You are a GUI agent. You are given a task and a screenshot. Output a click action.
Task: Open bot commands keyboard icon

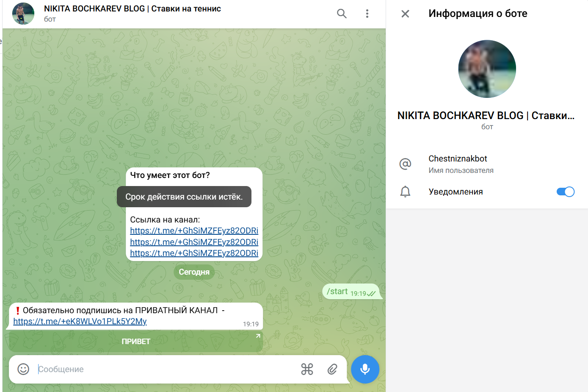point(307,369)
